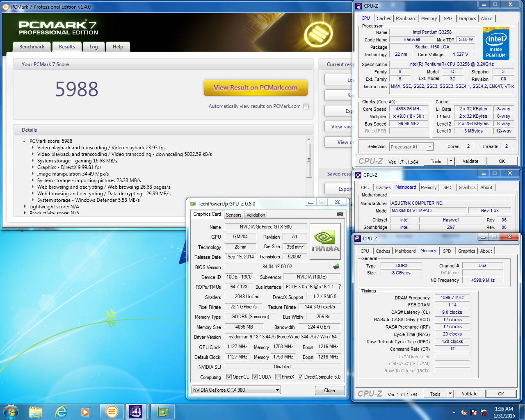Image resolution: width=525 pixels, height=420 pixels.
Task: Expand Video playback 23.93 fps item
Action: [x=33, y=148]
